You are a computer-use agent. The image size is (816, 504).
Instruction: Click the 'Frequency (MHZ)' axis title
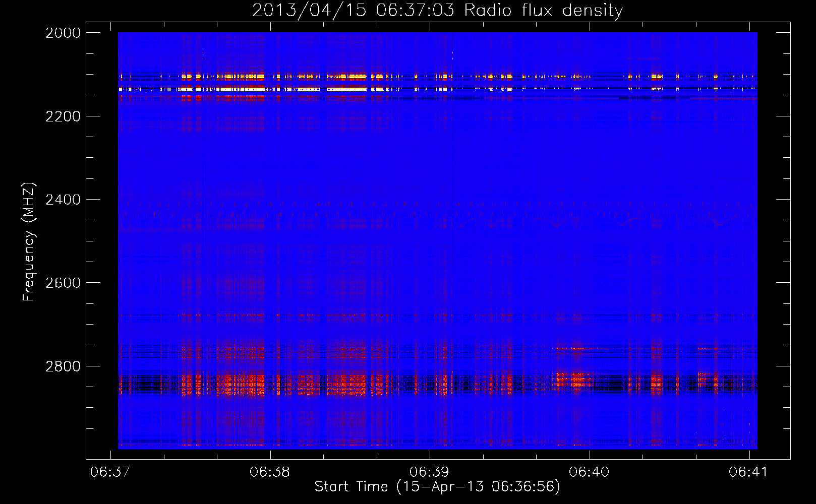pyautogui.click(x=29, y=242)
